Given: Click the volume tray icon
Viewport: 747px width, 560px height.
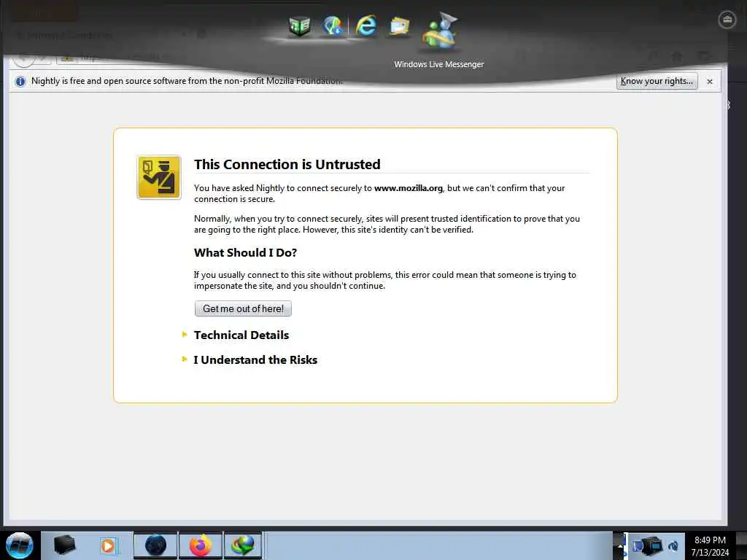Looking at the screenshot, I should coord(673,546).
